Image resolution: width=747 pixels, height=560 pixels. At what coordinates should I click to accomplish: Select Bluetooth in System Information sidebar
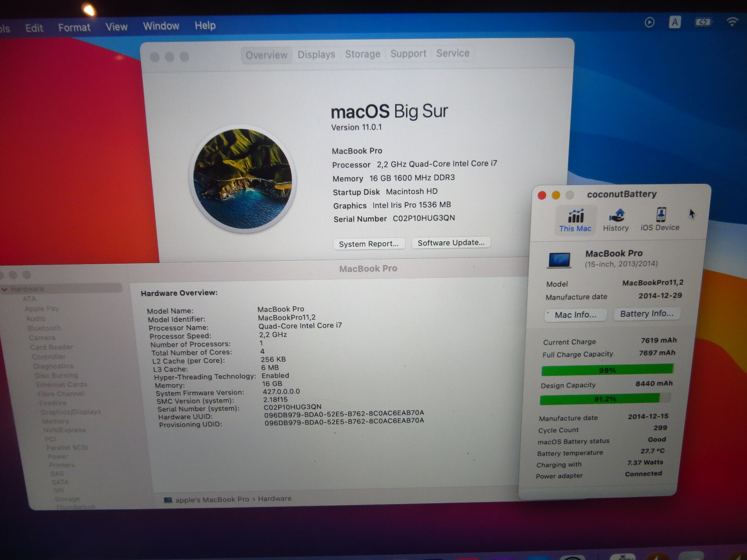[x=44, y=328]
